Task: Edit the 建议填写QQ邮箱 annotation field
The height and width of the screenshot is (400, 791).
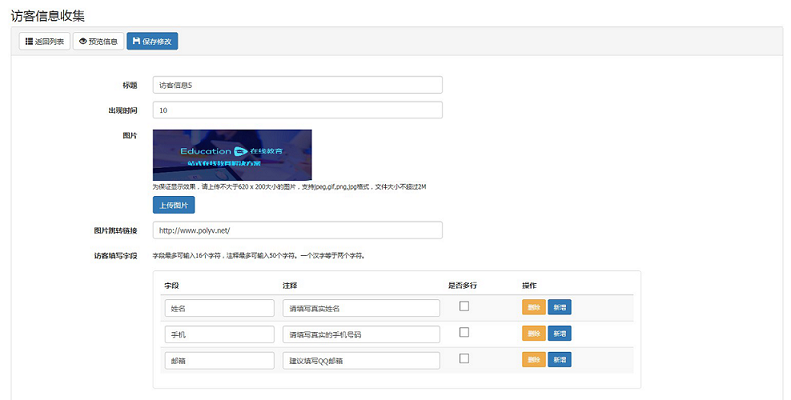Action: (361, 360)
